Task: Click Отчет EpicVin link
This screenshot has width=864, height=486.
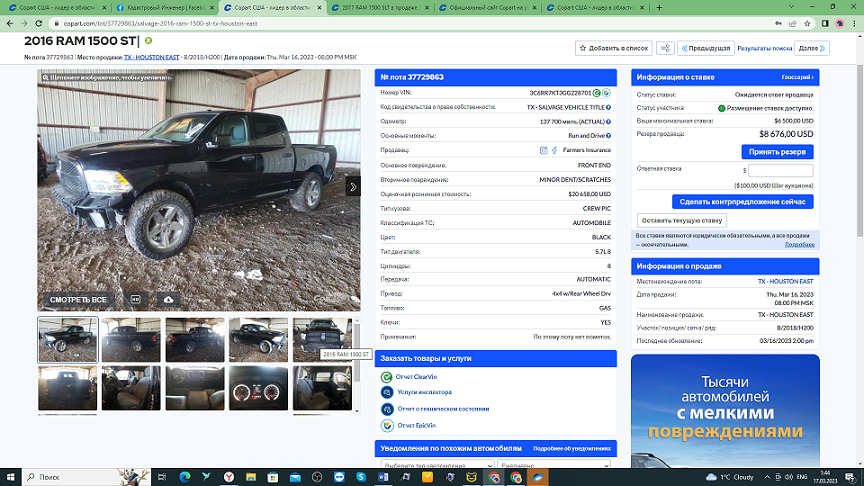Action: [416, 425]
